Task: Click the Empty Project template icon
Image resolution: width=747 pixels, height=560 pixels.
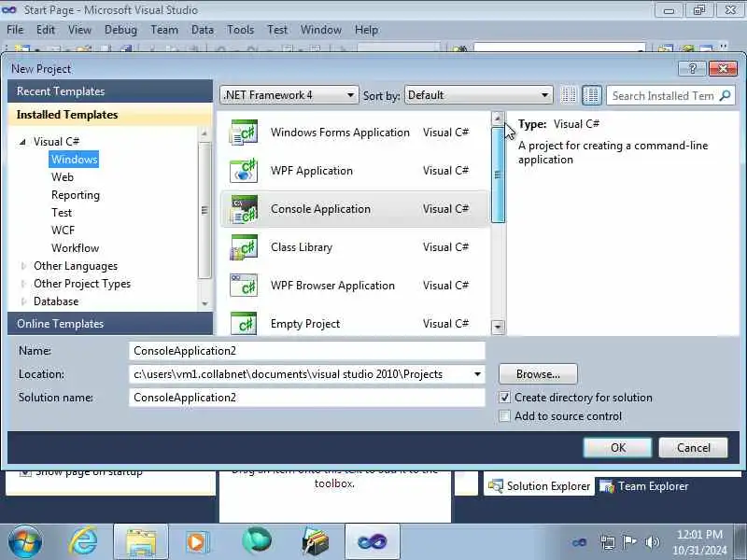Action: pyautogui.click(x=244, y=323)
